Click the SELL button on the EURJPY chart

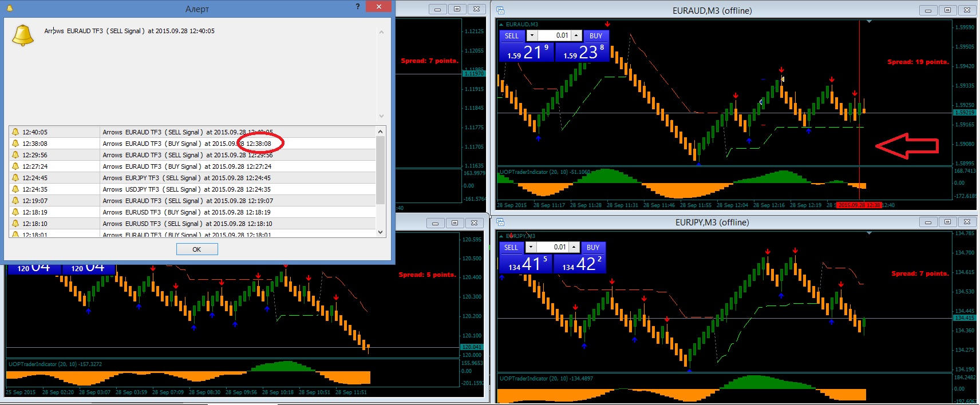511,248
